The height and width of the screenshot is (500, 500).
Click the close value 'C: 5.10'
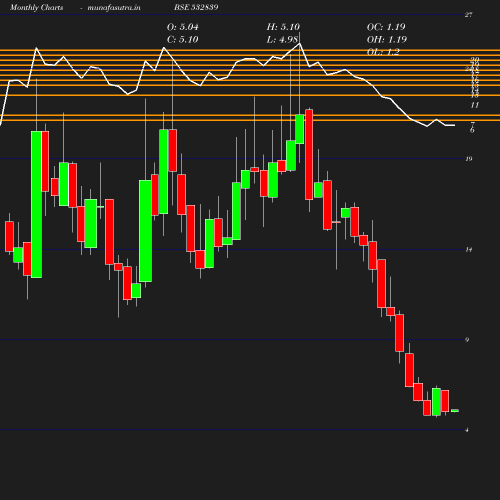[182, 39]
